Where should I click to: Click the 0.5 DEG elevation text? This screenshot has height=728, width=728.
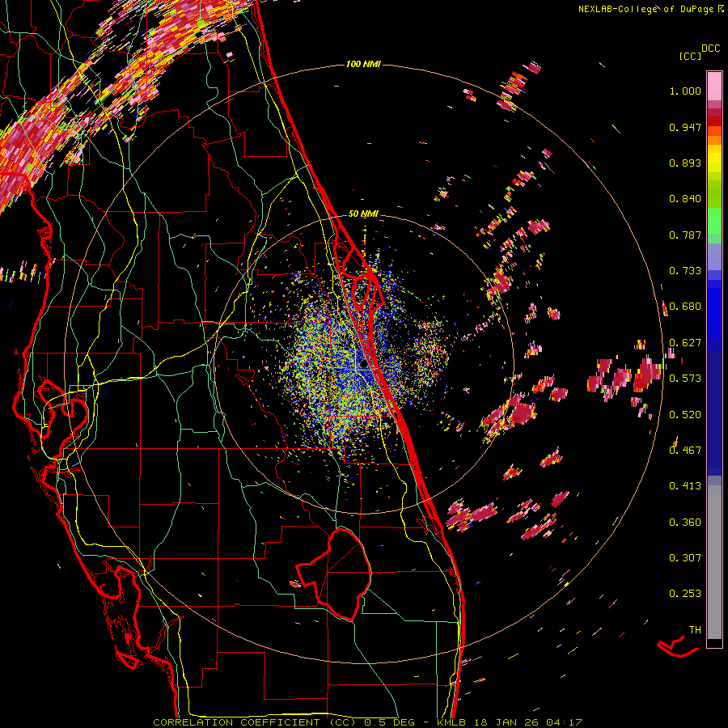390,722
